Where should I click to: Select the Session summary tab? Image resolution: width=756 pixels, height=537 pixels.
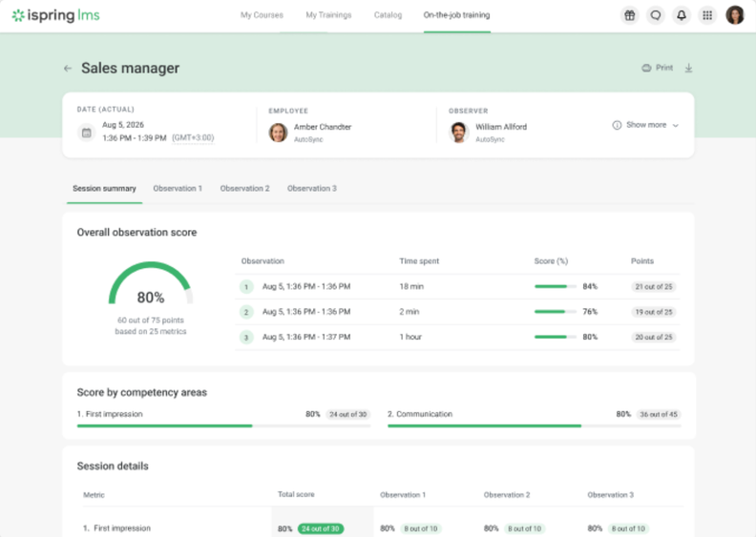click(104, 188)
